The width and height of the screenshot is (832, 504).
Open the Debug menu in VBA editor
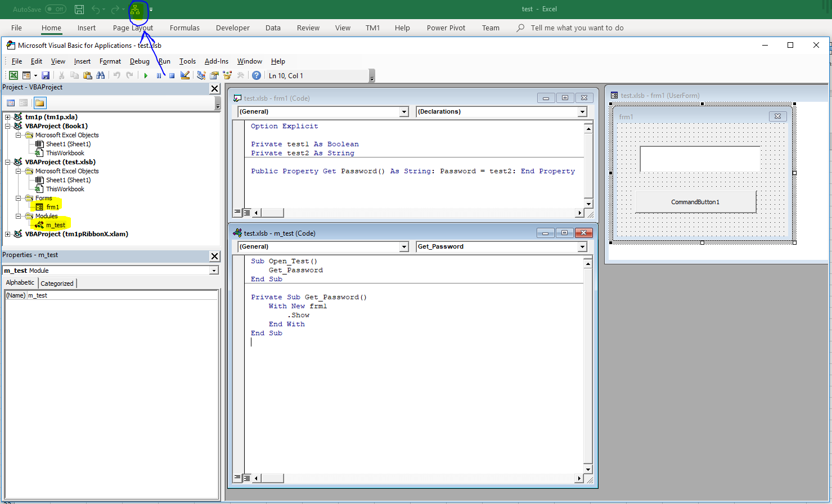pos(140,61)
